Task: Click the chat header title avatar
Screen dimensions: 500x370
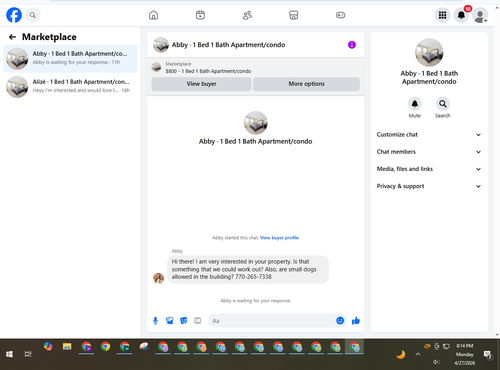Action: click(161, 45)
